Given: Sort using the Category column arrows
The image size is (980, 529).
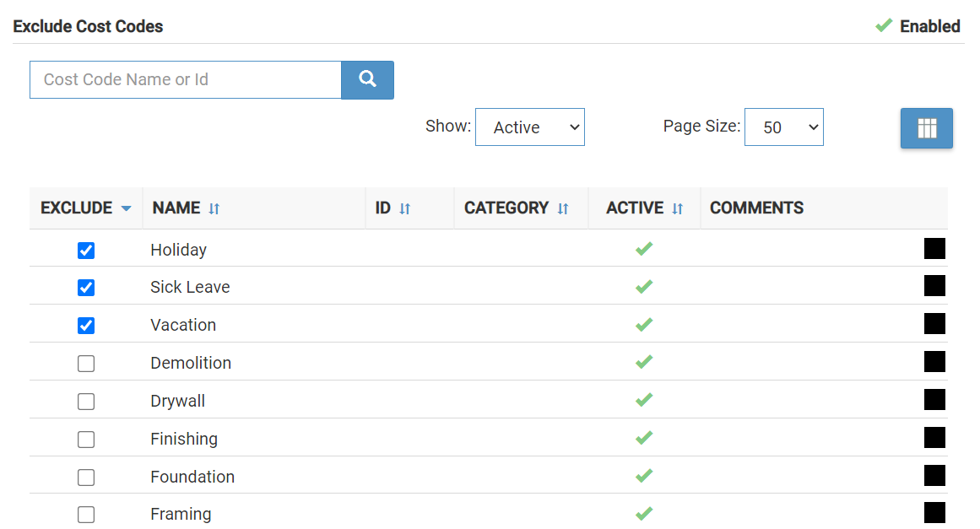Looking at the screenshot, I should (563, 208).
